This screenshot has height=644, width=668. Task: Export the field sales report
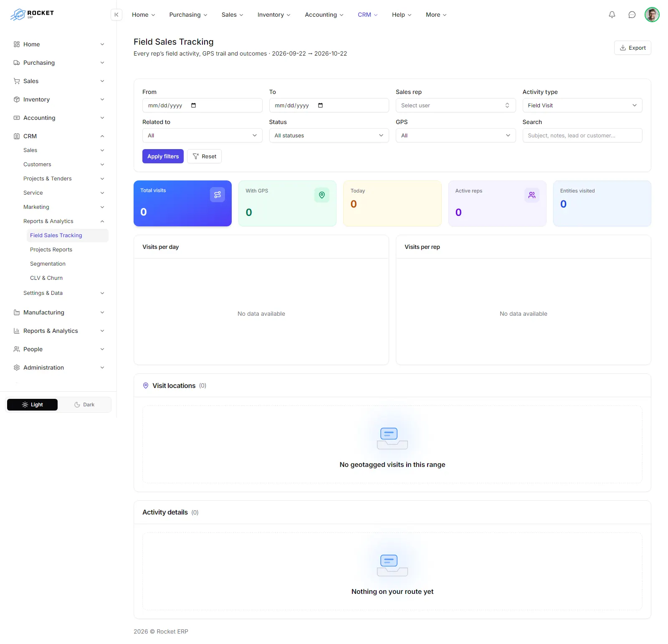[633, 48]
